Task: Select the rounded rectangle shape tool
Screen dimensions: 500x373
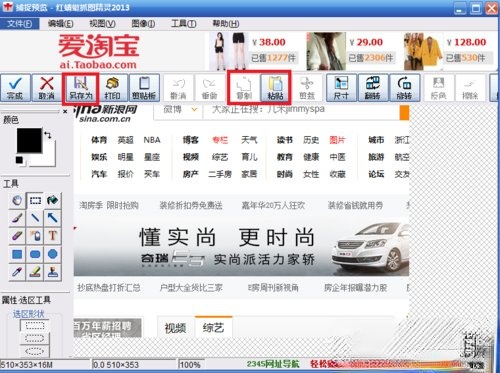Action: tap(35, 254)
